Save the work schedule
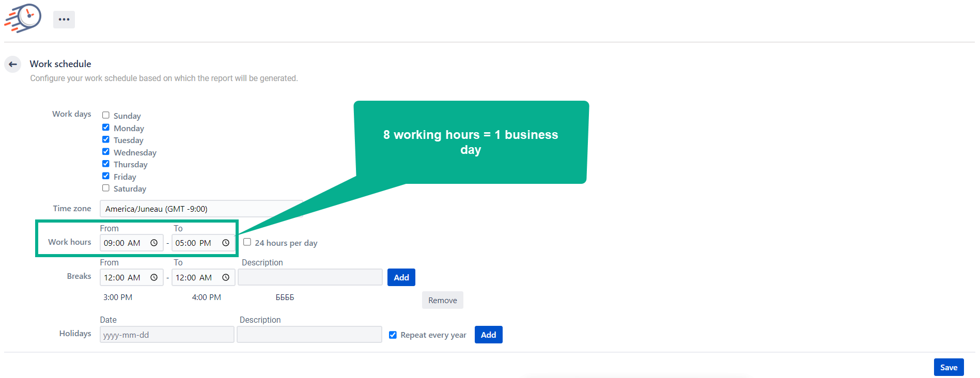The height and width of the screenshot is (378, 980). (x=948, y=367)
